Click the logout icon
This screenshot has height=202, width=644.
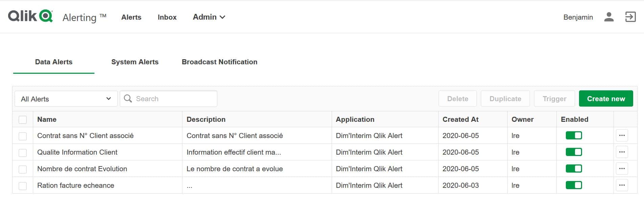pyautogui.click(x=630, y=17)
